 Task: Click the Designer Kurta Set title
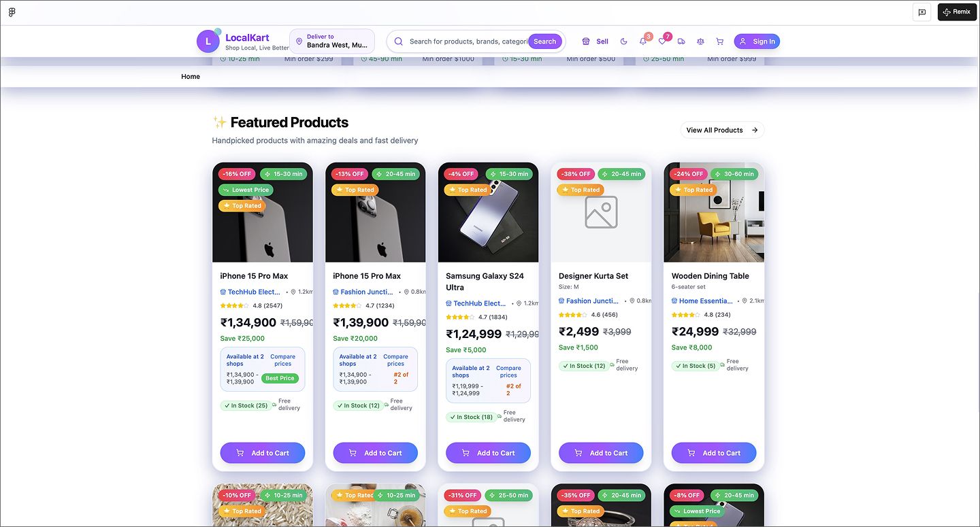coord(593,276)
